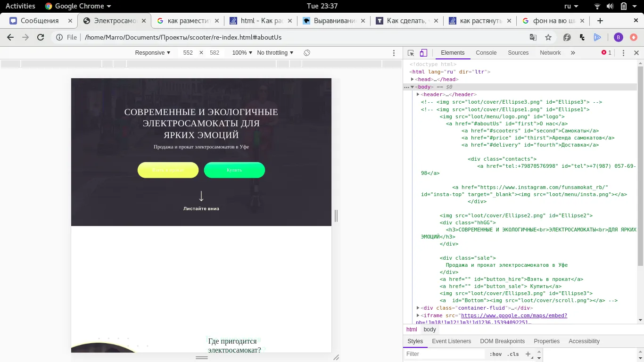Open the Wi-Fi network indicator

pos(597,6)
